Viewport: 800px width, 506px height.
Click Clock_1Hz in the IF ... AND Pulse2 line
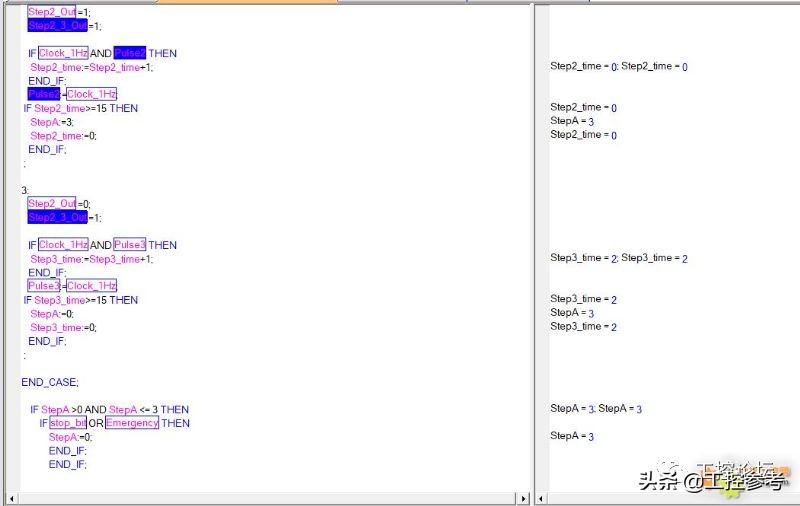click(x=63, y=53)
